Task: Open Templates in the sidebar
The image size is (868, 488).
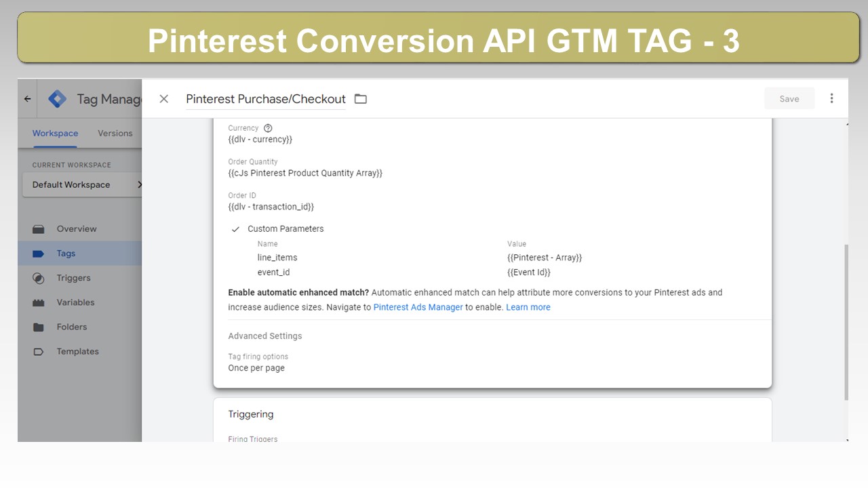Action: pos(78,351)
